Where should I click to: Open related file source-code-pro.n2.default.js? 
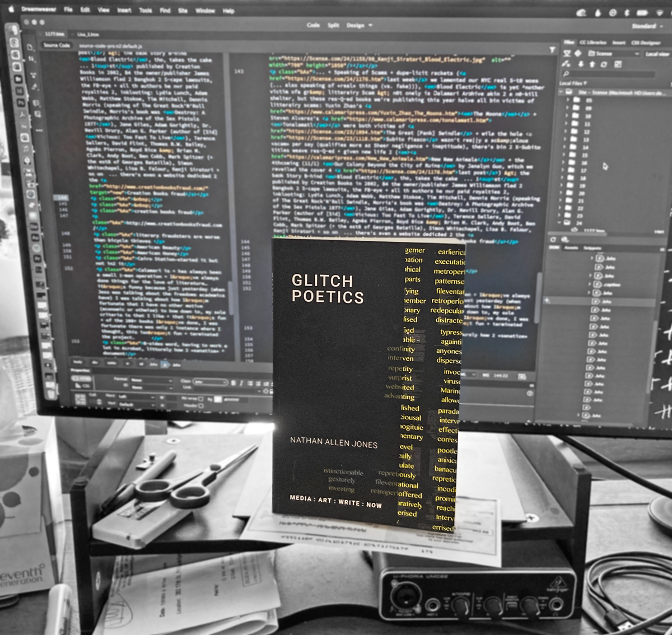tap(110, 46)
